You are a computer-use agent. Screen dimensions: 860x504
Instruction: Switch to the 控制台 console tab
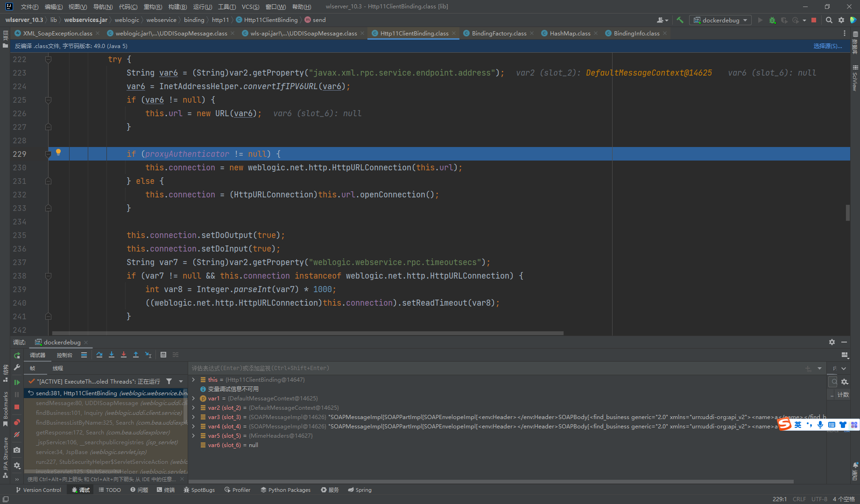point(64,355)
